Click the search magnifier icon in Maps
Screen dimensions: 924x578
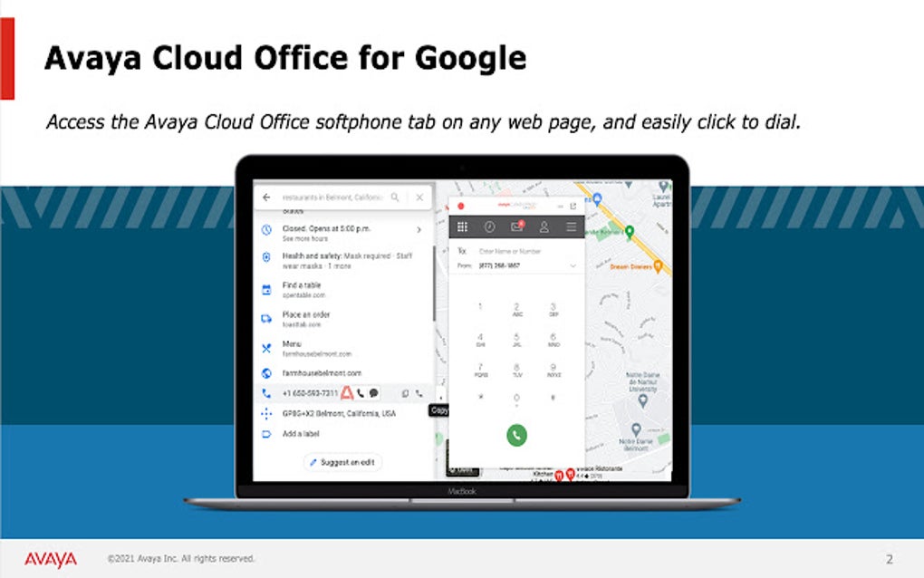tap(395, 197)
